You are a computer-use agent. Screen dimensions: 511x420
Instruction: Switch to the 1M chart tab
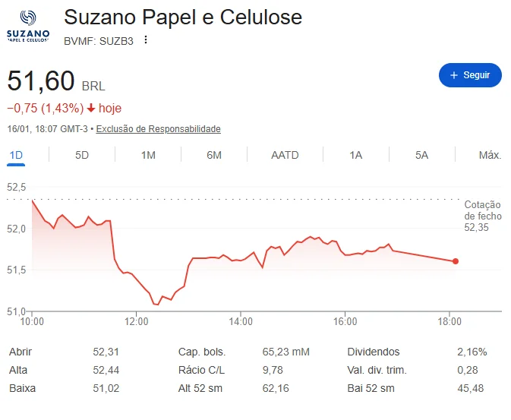coord(148,155)
